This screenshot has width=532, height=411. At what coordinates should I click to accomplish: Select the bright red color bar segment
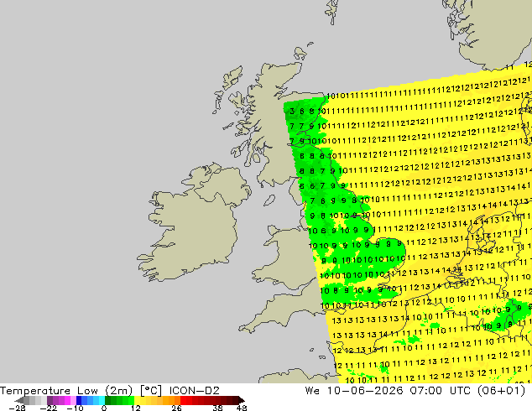tap(183, 400)
